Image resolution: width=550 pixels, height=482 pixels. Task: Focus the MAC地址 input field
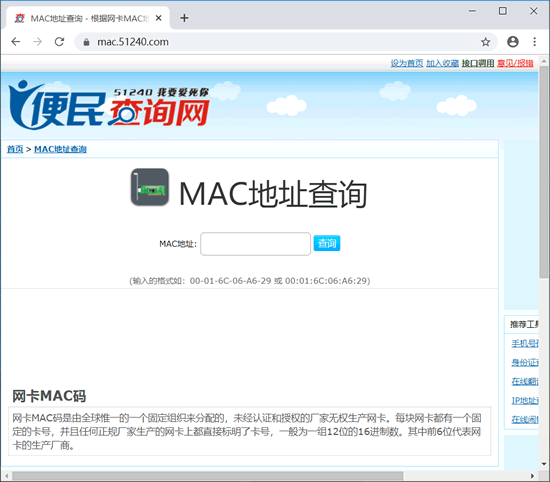[255, 244]
